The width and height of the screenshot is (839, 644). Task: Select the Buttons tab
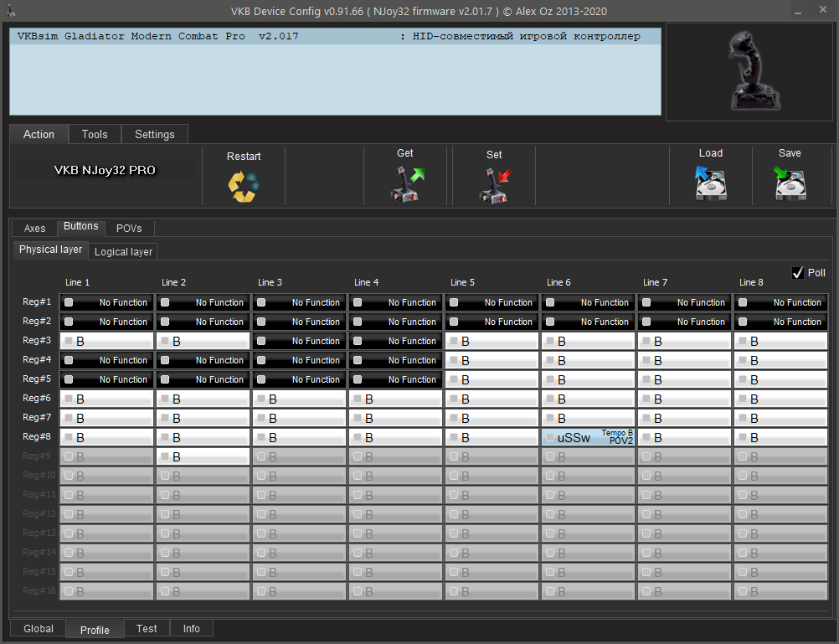tap(80, 226)
